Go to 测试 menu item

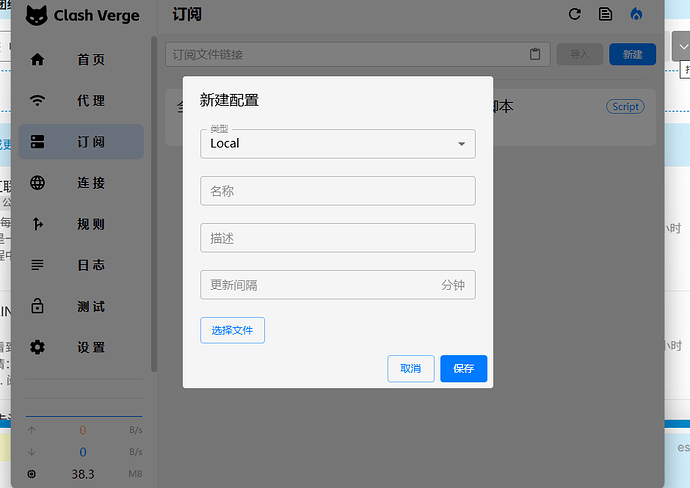coord(81,306)
